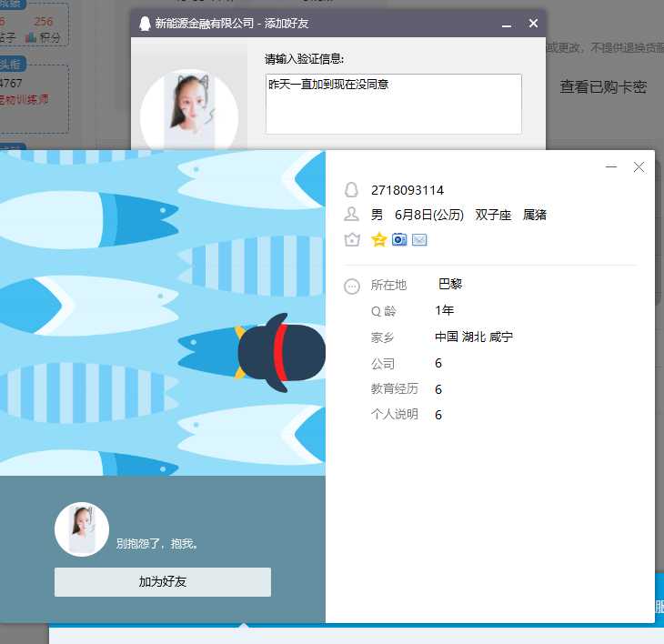This screenshot has height=644, width=664.
Task: Close the 添加好友 dialog
Action: (533, 24)
